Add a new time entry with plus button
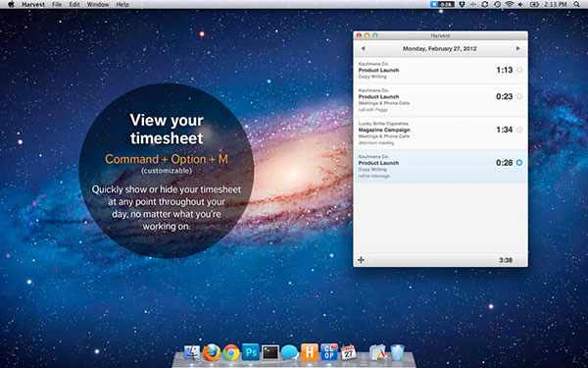Image resolution: width=588 pixels, height=368 pixels. (361, 260)
